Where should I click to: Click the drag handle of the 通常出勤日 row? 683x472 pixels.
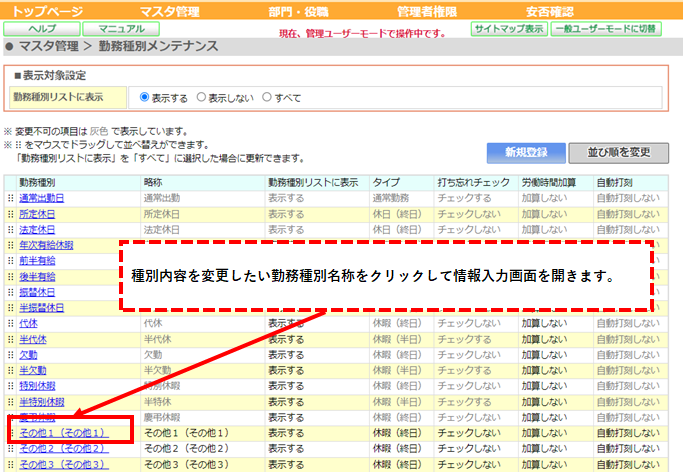(11, 199)
